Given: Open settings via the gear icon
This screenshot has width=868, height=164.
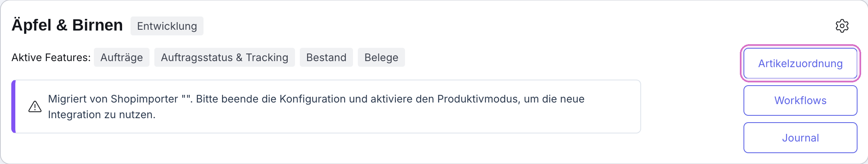Looking at the screenshot, I should point(842,26).
